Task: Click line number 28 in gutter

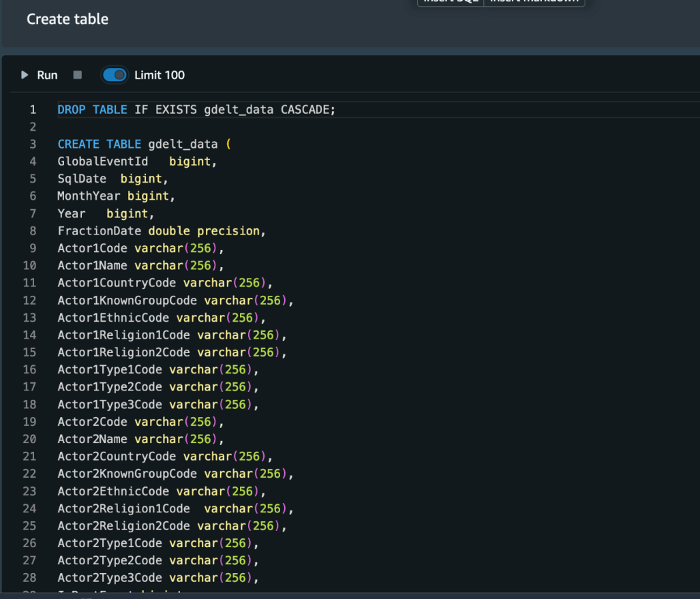Action: click(x=29, y=578)
